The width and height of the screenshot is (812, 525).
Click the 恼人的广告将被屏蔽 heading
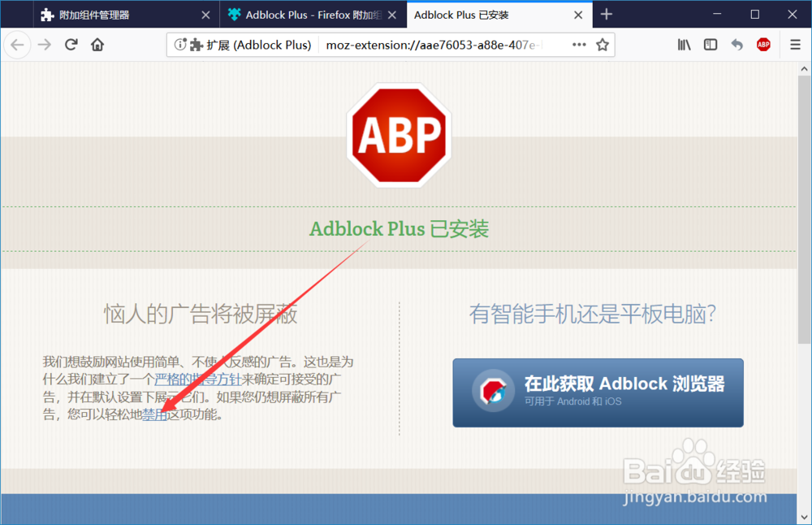pos(201,314)
